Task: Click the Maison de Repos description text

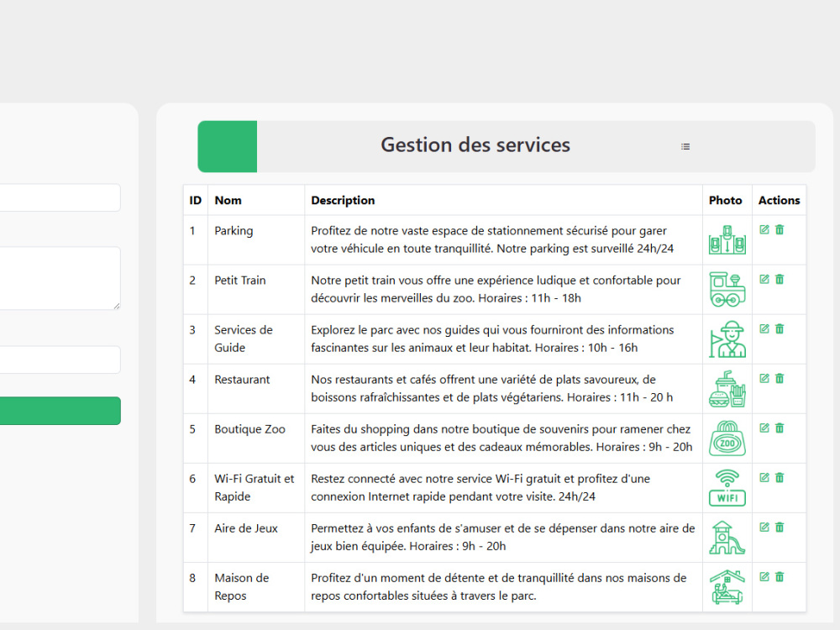Action: (498, 587)
